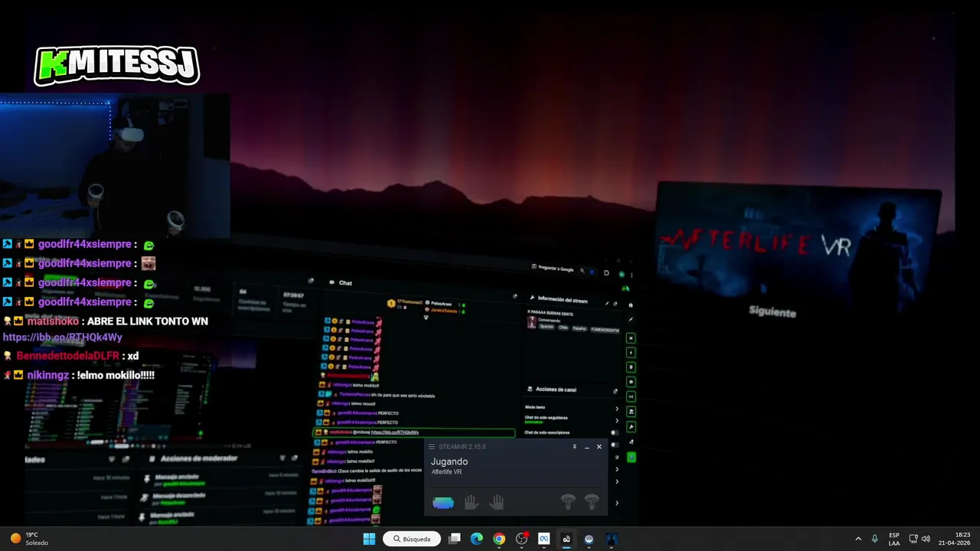This screenshot has width=980, height=551.
Task: Toggle the switch below Chat de solo-suscriptores
Action: [x=613, y=445]
